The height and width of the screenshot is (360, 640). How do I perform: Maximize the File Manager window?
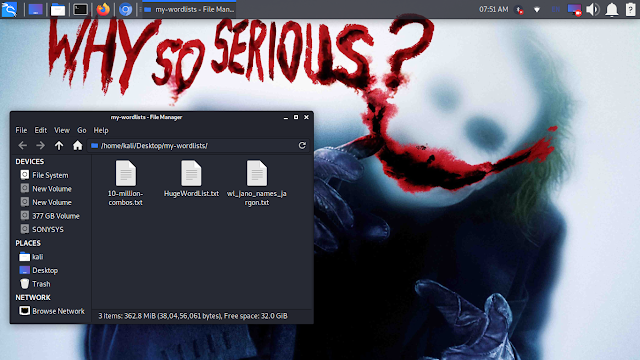point(296,117)
